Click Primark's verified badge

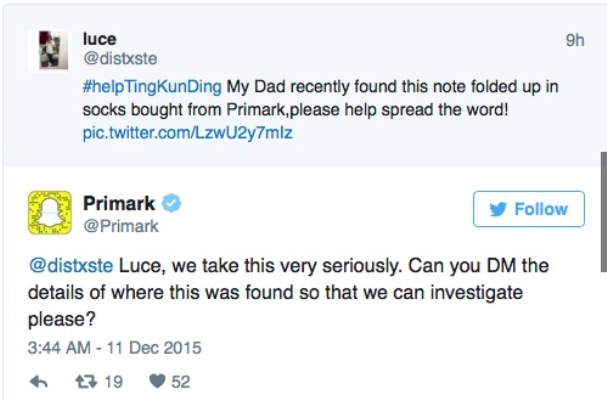coord(172,204)
